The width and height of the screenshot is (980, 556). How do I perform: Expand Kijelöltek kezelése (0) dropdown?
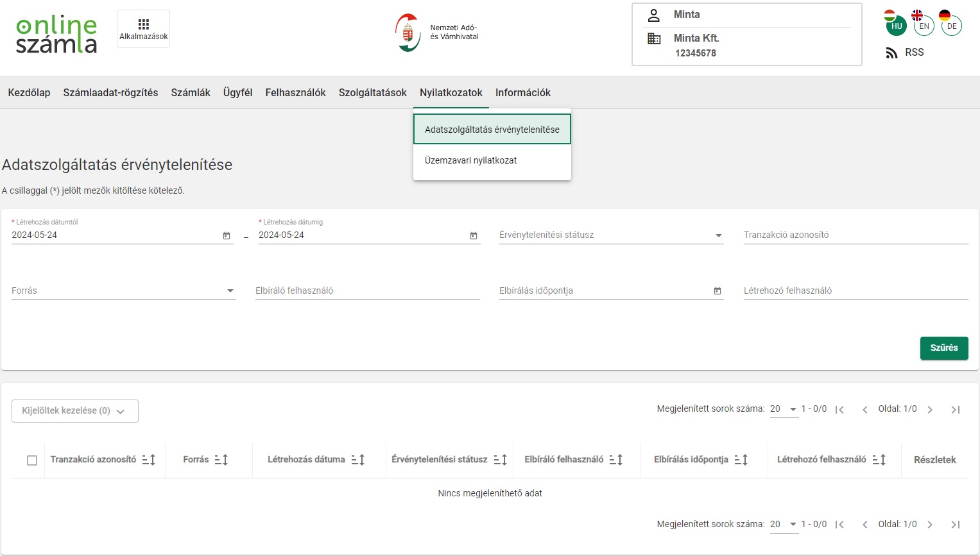[x=75, y=411]
